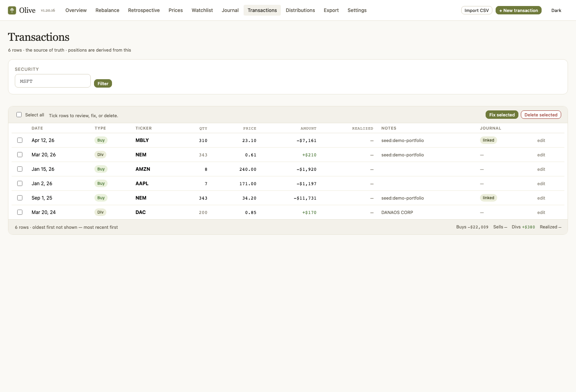Edit the AAPL transaction

[541, 184]
